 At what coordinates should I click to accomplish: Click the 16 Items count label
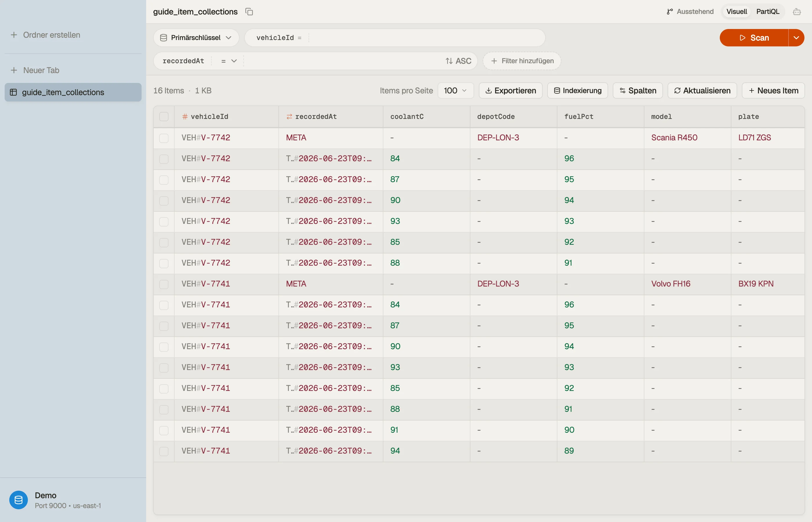pyautogui.click(x=168, y=90)
